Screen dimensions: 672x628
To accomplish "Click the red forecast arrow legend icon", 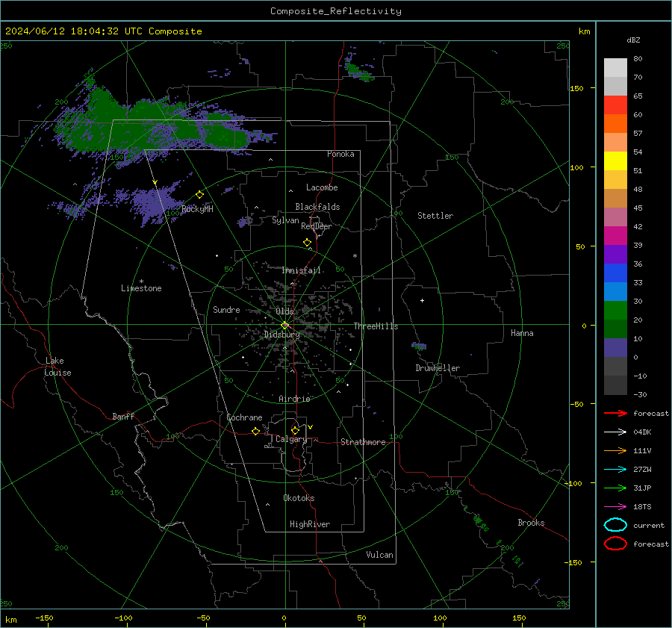I will pyautogui.click(x=615, y=413).
